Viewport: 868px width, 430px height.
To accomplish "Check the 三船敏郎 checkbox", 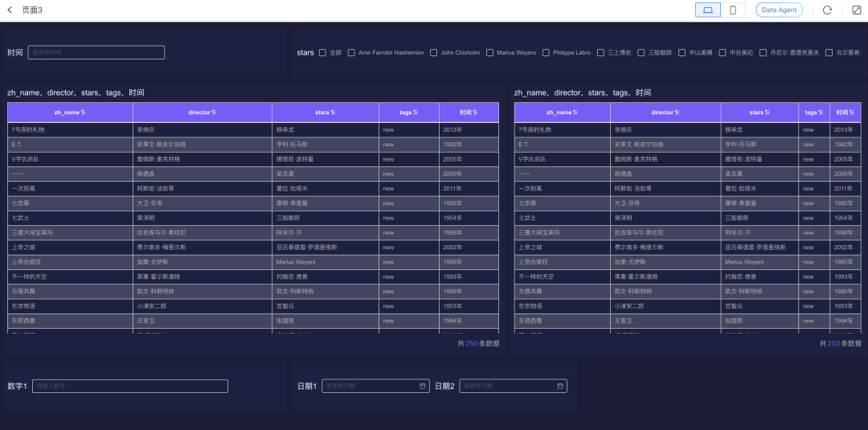I will click(x=641, y=52).
